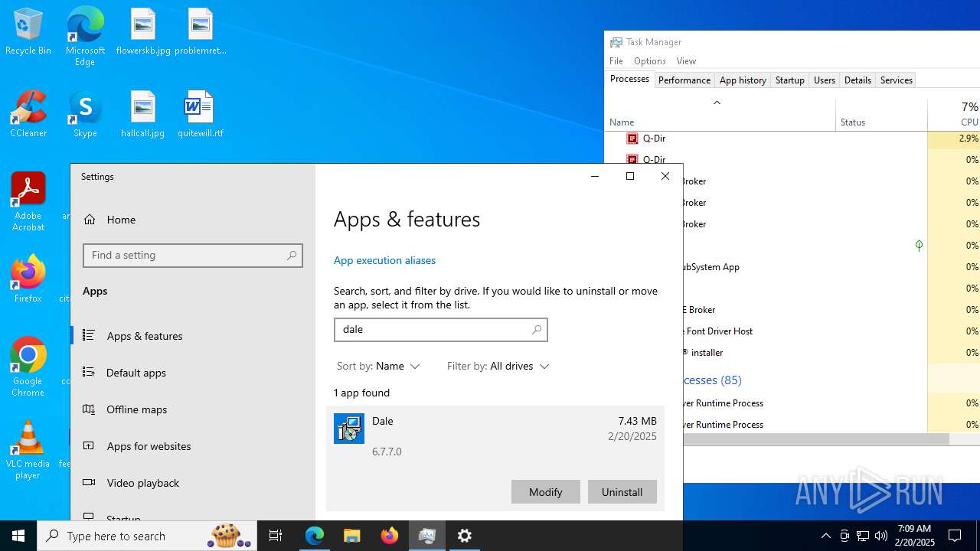Open VLC media player desktop shortcut
This screenshot has height=551, width=980.
[28, 450]
